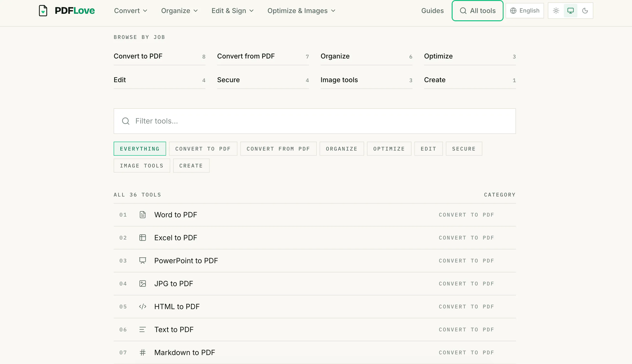Click the PDFLove brand name
The width and height of the screenshot is (632, 364).
[x=75, y=11]
